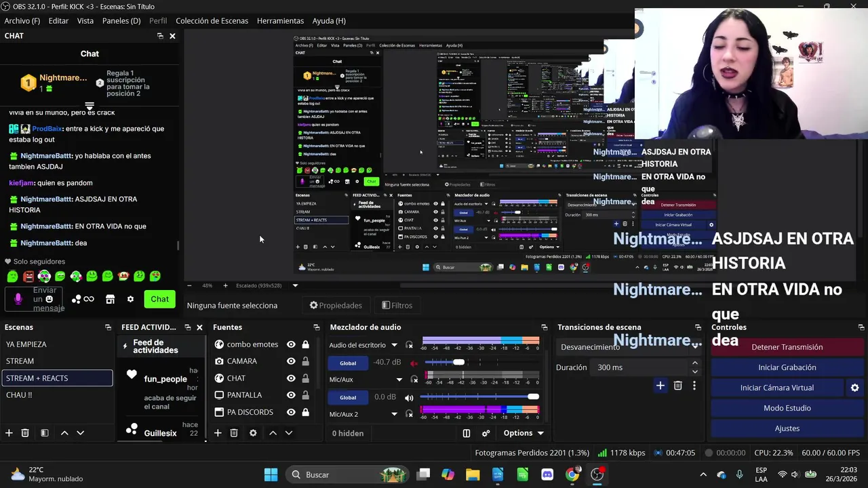The height and width of the screenshot is (488, 868).
Task: Send message with green Chat button
Action: coord(160,299)
